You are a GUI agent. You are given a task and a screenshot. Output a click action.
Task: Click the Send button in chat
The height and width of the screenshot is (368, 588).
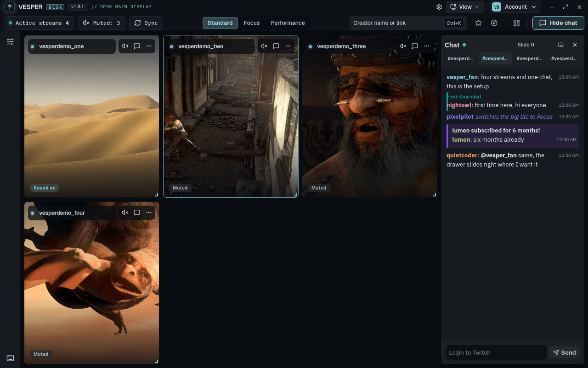click(565, 353)
